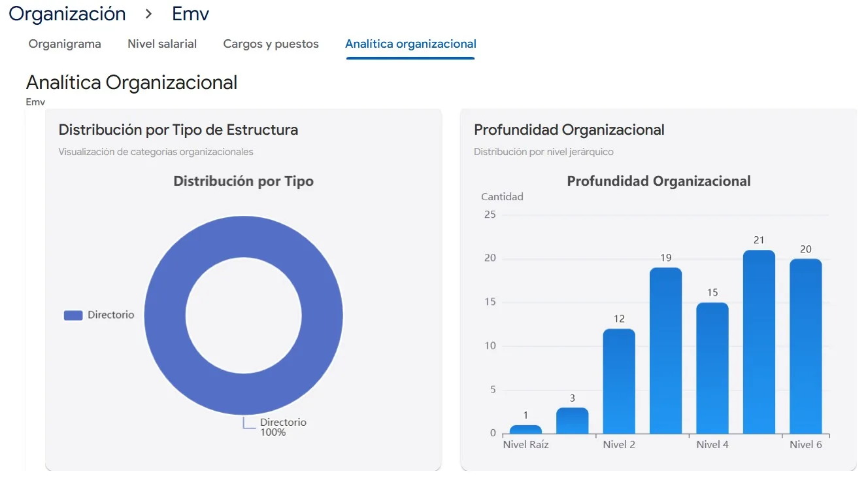Click the Nivel 6 axis label
868x488 pixels.
point(805,444)
